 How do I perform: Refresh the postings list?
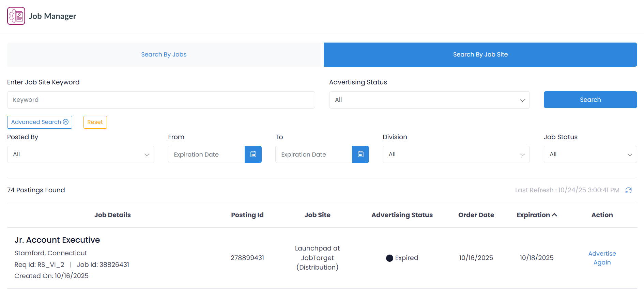pyautogui.click(x=628, y=190)
